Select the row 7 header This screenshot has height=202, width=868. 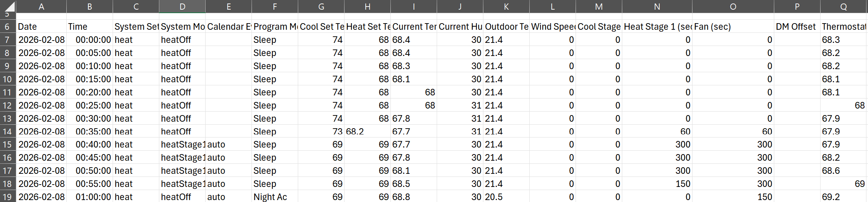7,40
